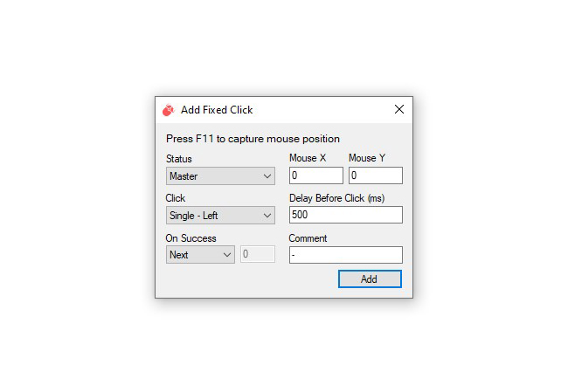Click the Click label above Single - Left
This screenshot has height=392, width=568.
click(x=176, y=198)
